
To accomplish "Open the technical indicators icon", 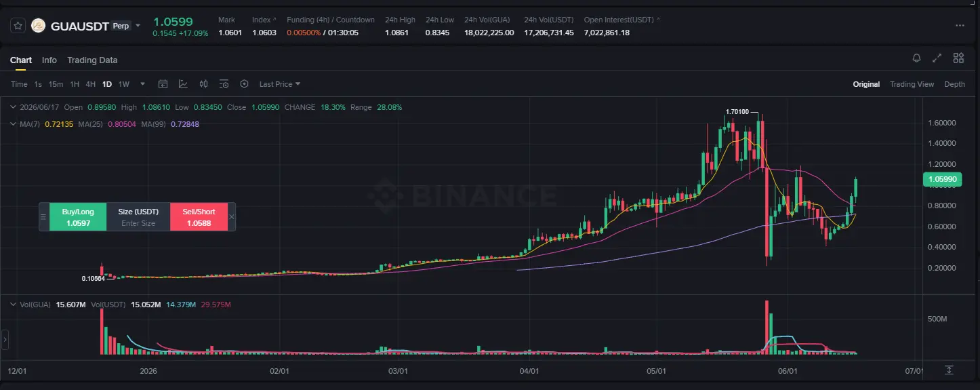I will [183, 84].
